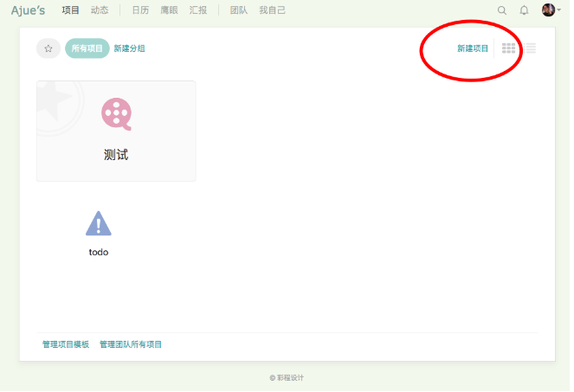Click the todo project label
Viewport: 574px width, 392px height.
coord(99,252)
